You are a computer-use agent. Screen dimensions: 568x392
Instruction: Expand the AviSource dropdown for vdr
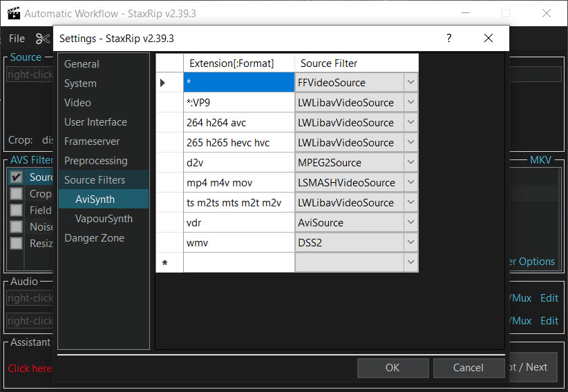pyautogui.click(x=410, y=222)
